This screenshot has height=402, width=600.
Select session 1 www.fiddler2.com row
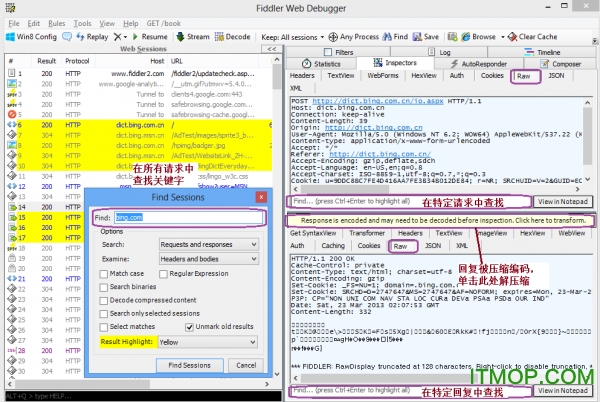(139, 73)
